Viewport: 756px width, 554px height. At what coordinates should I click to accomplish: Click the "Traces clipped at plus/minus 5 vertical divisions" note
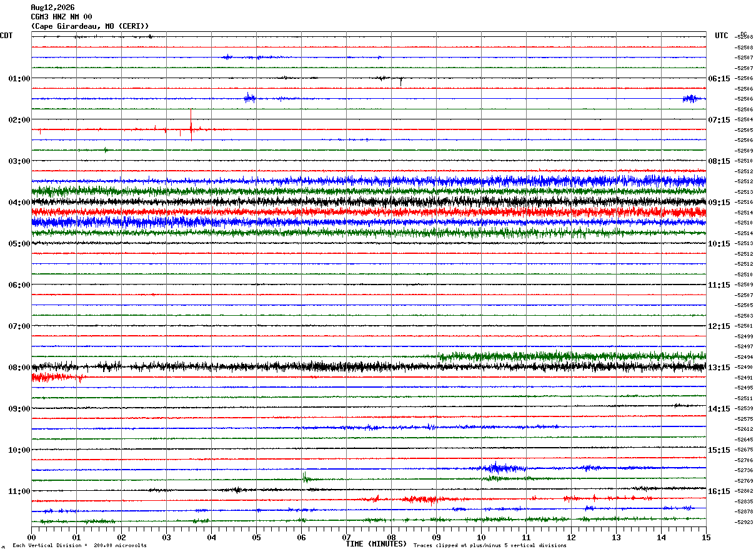(490, 546)
